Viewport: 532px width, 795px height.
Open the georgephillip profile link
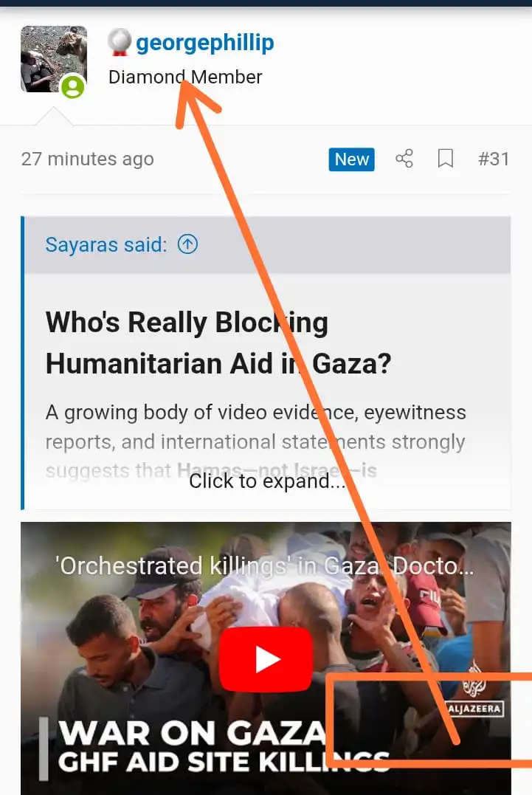click(x=204, y=43)
